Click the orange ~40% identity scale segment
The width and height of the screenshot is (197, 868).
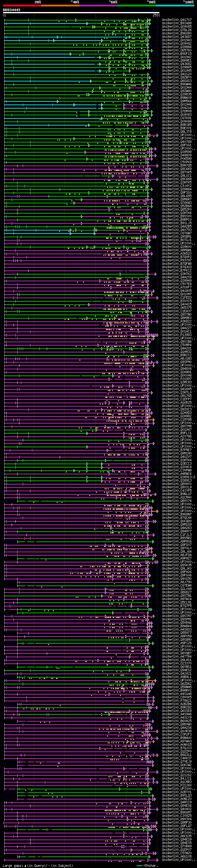60,6
